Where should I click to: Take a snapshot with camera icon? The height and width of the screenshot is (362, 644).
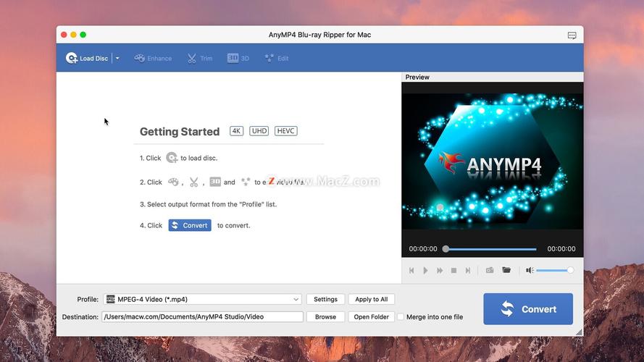tap(490, 270)
